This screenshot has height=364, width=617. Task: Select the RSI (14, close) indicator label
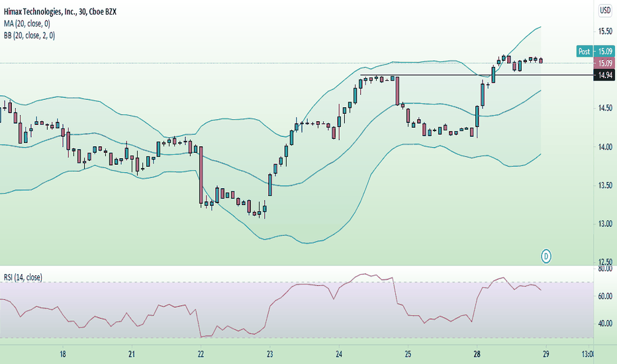click(23, 277)
